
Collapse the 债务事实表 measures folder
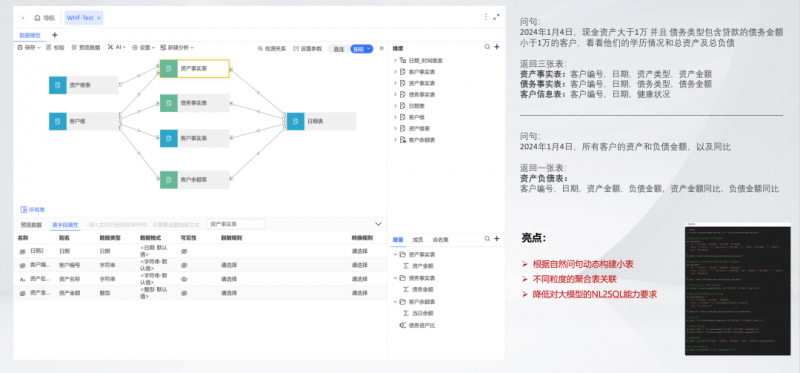coord(395,278)
